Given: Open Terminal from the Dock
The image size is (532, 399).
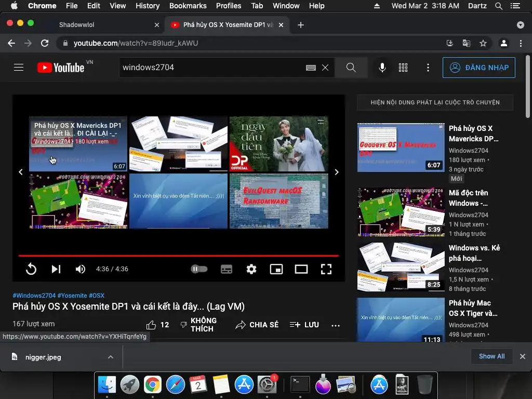Looking at the screenshot, I should 300,384.
